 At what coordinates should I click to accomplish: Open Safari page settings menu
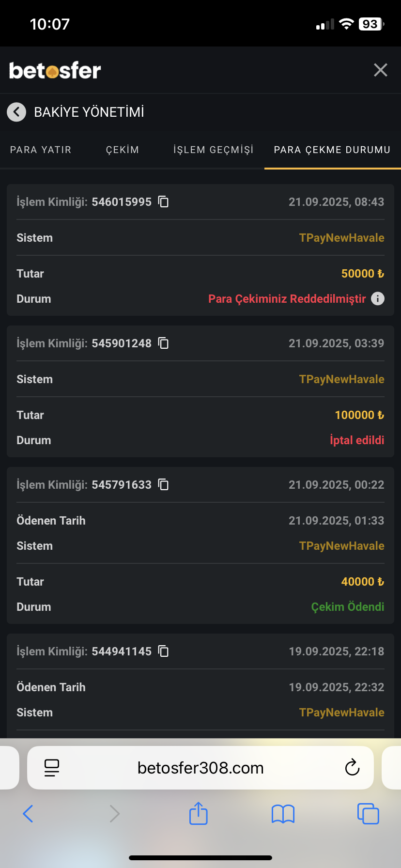tap(52, 768)
